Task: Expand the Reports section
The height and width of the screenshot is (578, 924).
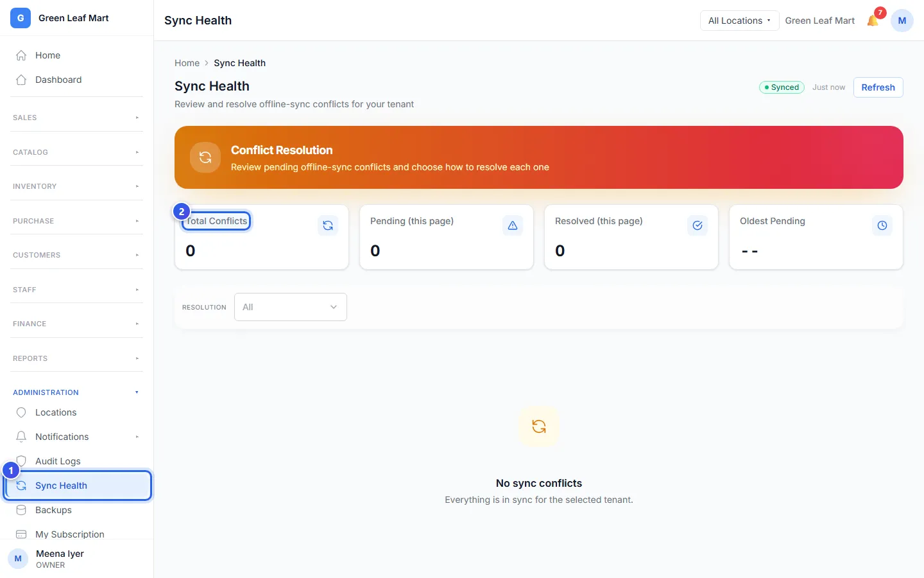Action: coord(77,358)
